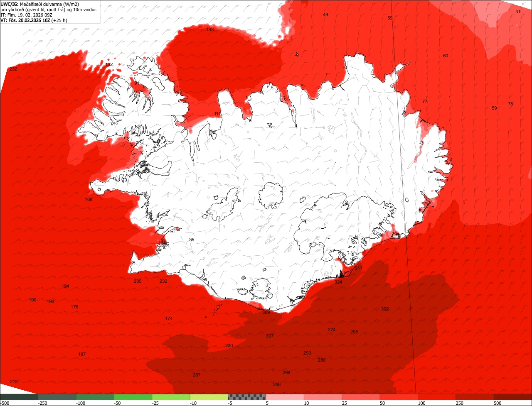Click the legend swatch between -50 and -25
Viewport: 532px width, 406px height.
point(133,397)
